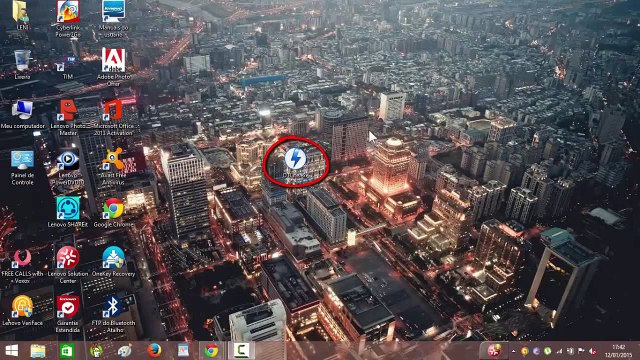Open Meu computador icon
640x360 pixels.
tap(22, 114)
